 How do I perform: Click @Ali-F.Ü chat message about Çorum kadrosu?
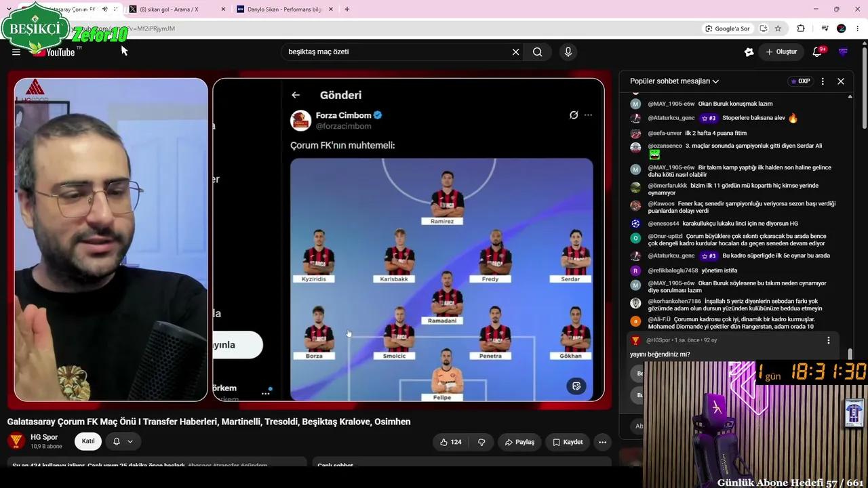click(x=731, y=323)
